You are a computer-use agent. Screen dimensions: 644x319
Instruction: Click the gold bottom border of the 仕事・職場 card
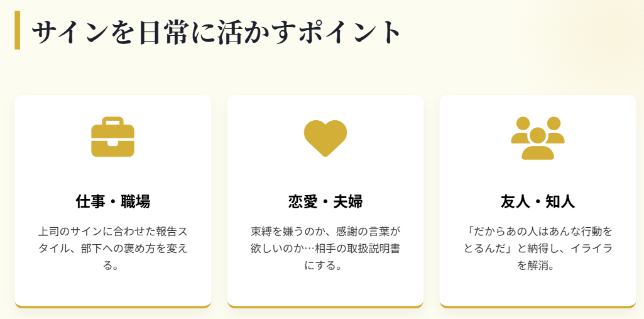coord(112,306)
